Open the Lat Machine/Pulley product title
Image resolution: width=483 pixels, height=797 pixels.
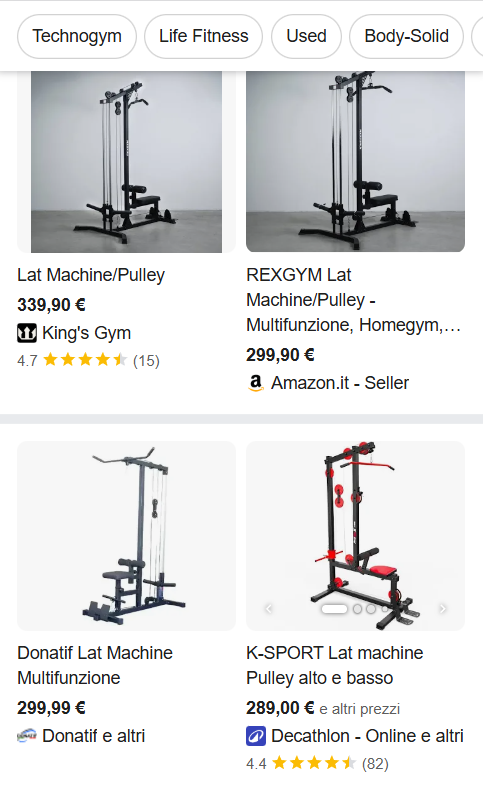91,275
